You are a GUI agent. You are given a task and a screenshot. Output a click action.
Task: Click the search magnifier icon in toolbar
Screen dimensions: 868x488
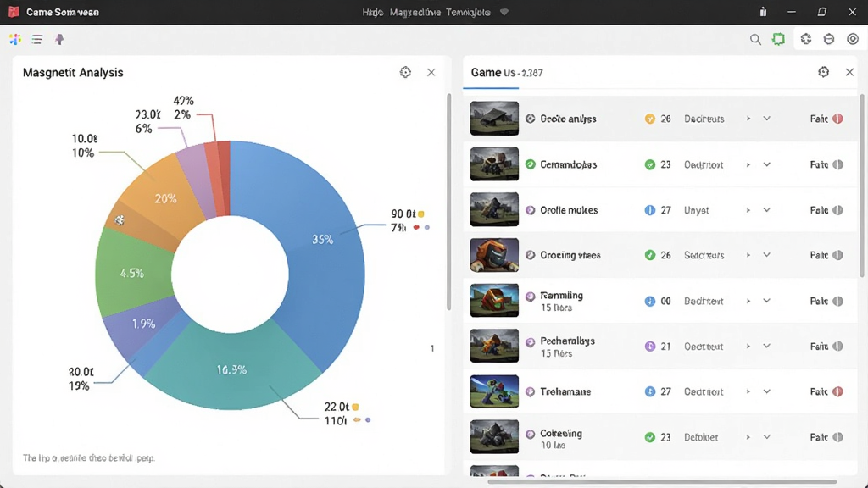755,39
